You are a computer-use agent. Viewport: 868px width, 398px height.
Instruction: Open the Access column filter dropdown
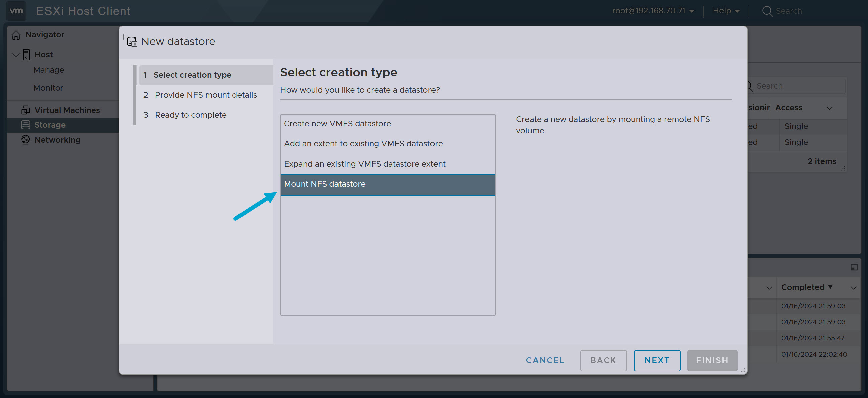830,108
